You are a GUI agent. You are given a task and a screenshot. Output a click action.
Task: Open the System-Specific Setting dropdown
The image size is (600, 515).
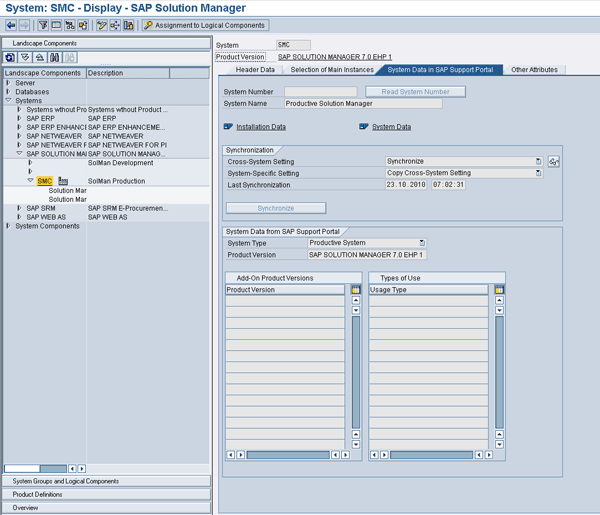[538, 173]
